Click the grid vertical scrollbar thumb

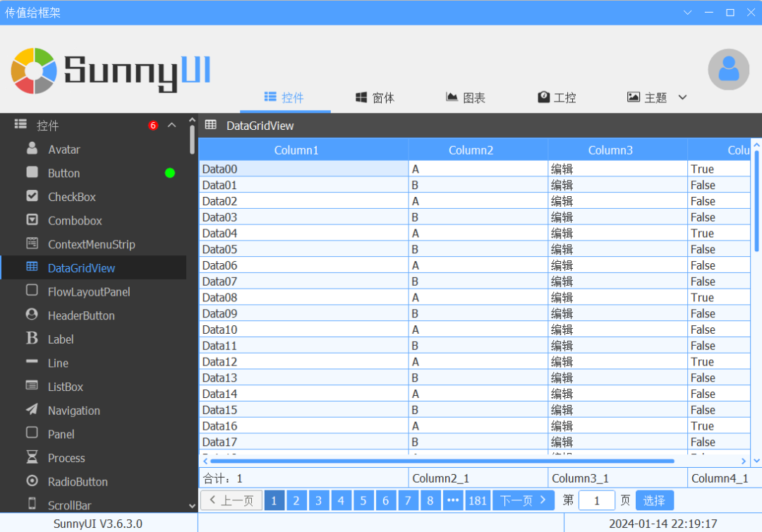pos(756,202)
